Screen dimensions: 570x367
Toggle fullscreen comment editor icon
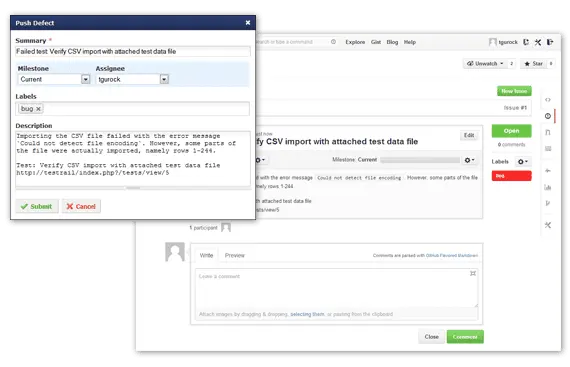473,273
